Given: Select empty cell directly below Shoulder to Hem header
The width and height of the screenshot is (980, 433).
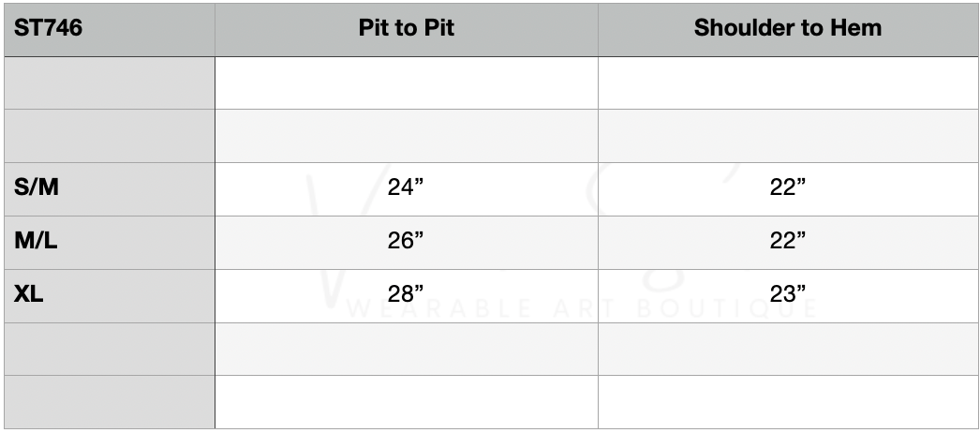Looking at the screenshot, I should point(788,82).
